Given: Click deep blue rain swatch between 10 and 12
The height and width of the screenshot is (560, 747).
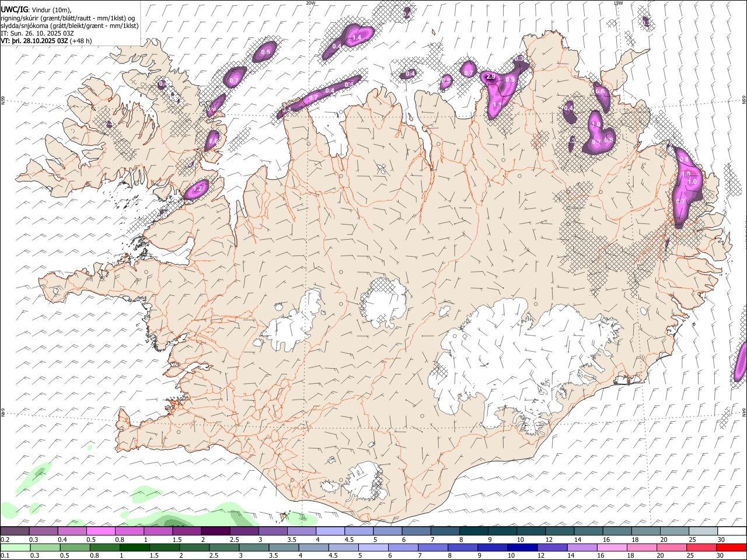Looking at the screenshot, I should 523,547.
